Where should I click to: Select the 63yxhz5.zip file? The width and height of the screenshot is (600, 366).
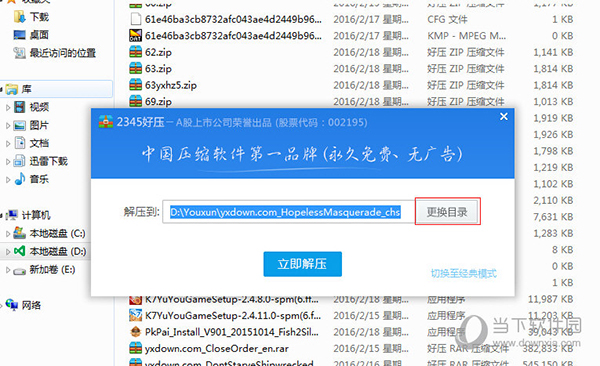171,85
